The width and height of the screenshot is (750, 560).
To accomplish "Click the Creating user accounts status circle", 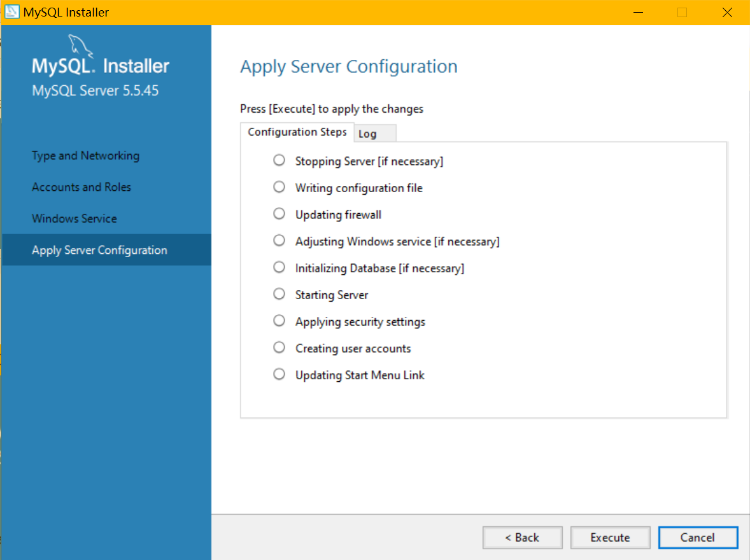I will tap(279, 347).
